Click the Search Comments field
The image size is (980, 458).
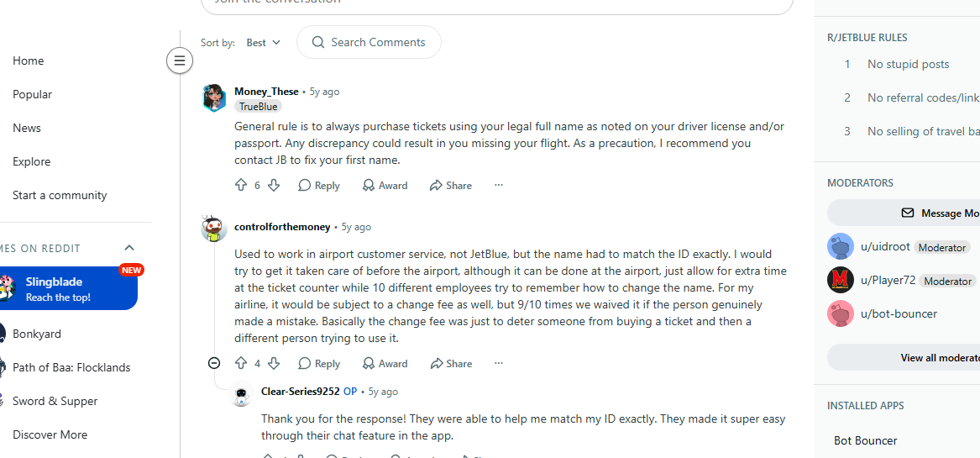[x=369, y=42]
